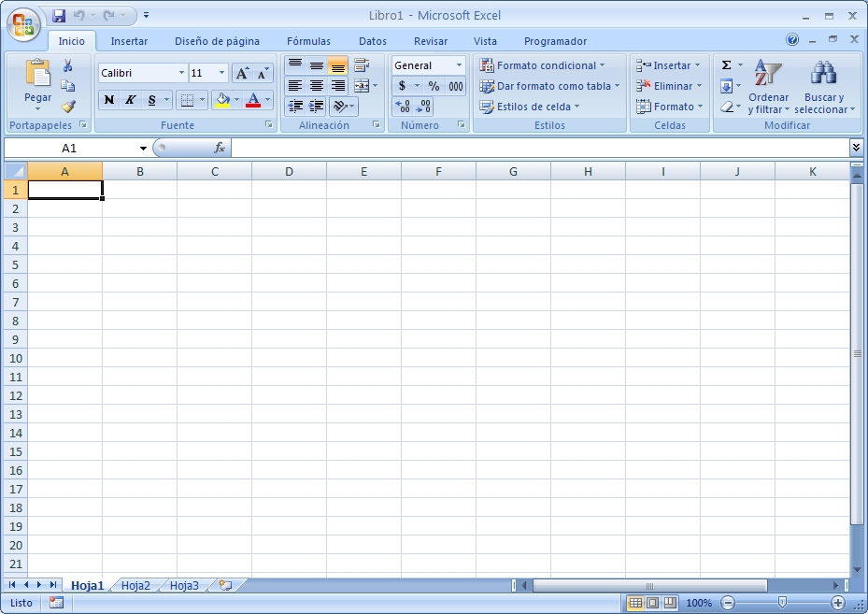Select the Hoja2 sheet tab
Image resolution: width=868 pixels, height=614 pixels.
(x=135, y=585)
